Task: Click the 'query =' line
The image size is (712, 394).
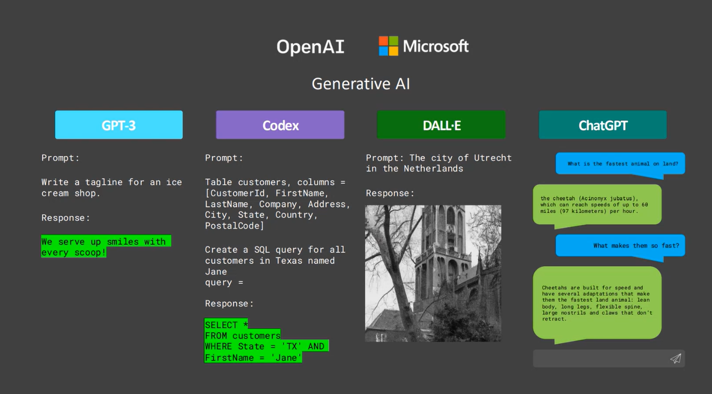Action: 224,282
